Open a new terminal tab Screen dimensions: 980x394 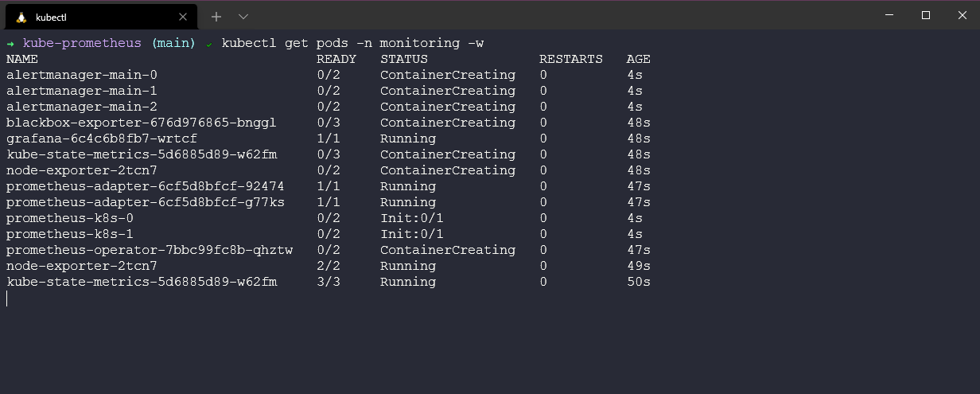tap(216, 16)
